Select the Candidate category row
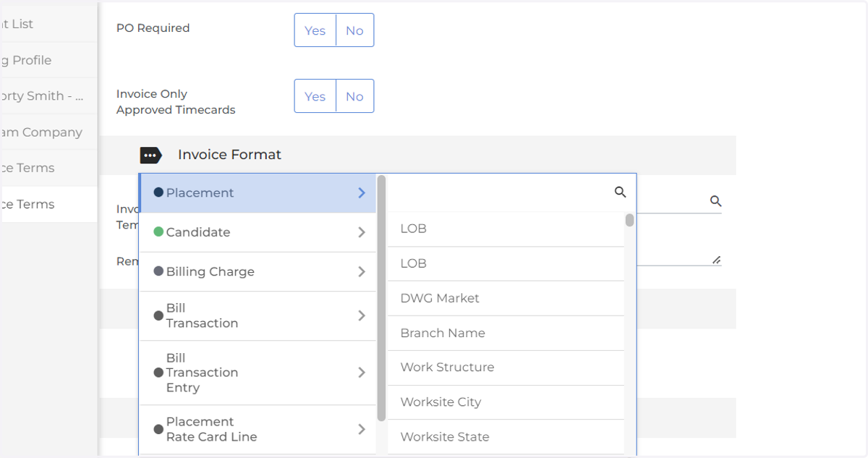This screenshot has height=458, width=868. [258, 232]
